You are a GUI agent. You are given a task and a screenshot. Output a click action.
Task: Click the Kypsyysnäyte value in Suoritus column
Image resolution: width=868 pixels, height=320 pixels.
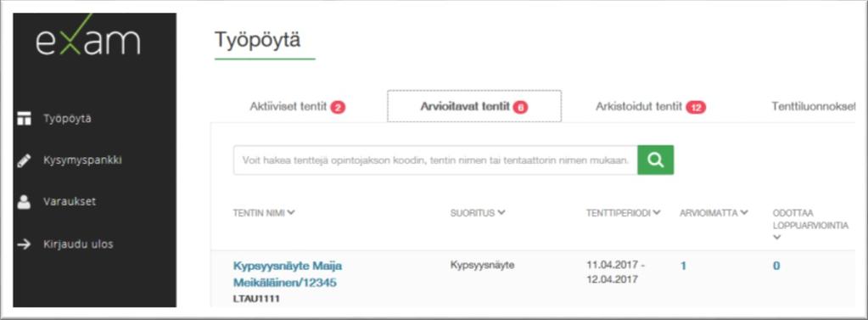pos(483,265)
